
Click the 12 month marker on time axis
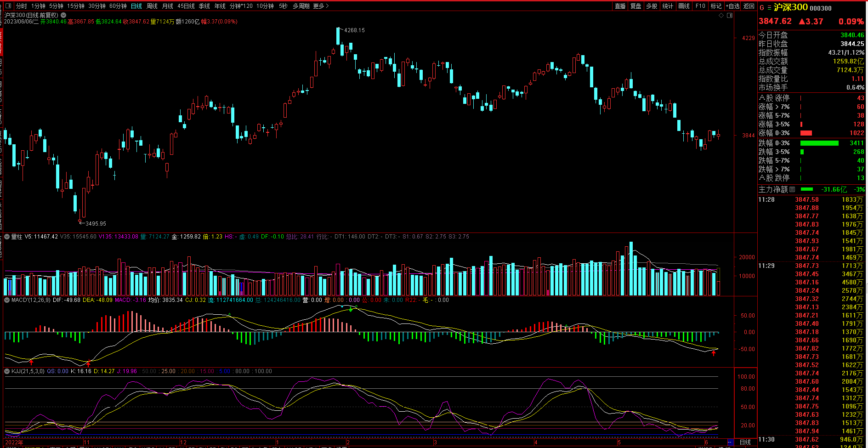183,442
